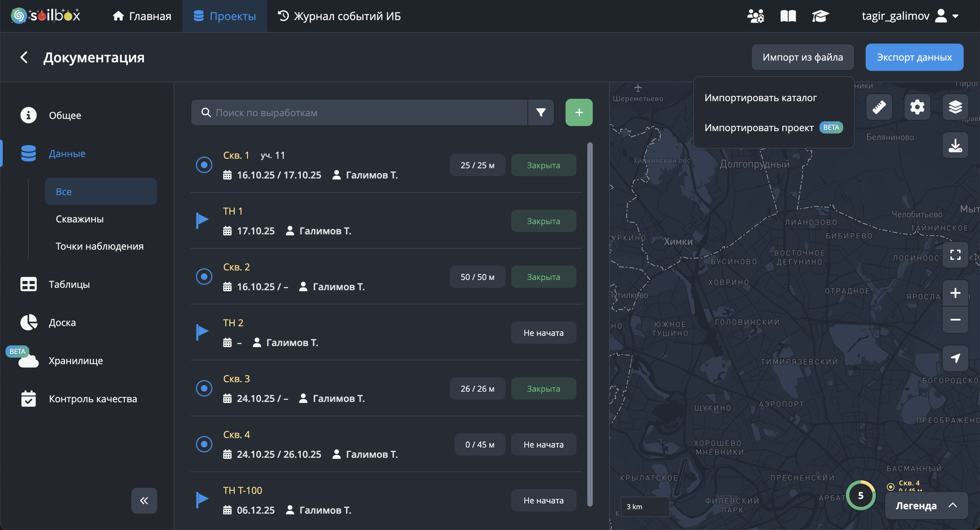
Task: Add a new excavation with plus button
Action: tap(578, 112)
